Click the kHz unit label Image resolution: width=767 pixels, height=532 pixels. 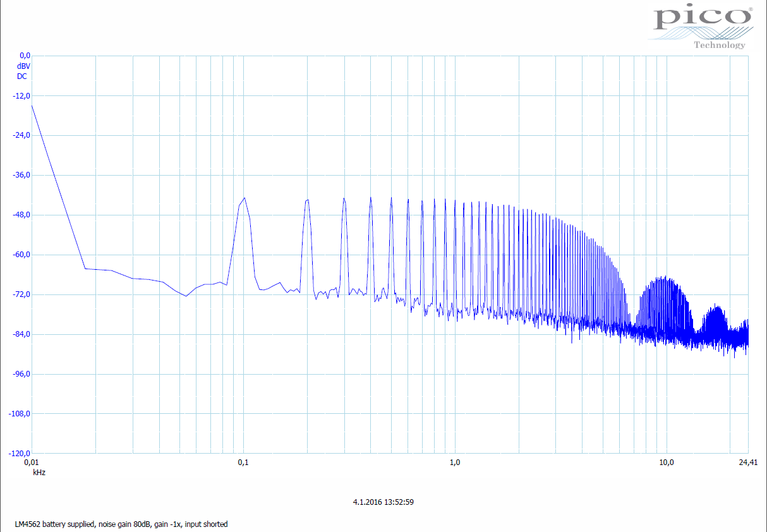(39, 472)
